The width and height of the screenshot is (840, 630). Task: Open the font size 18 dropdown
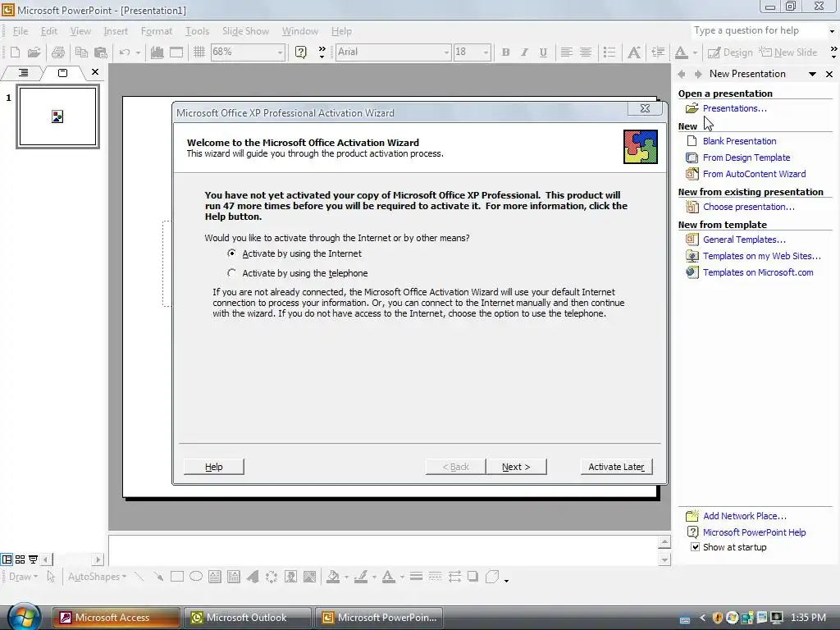click(486, 52)
